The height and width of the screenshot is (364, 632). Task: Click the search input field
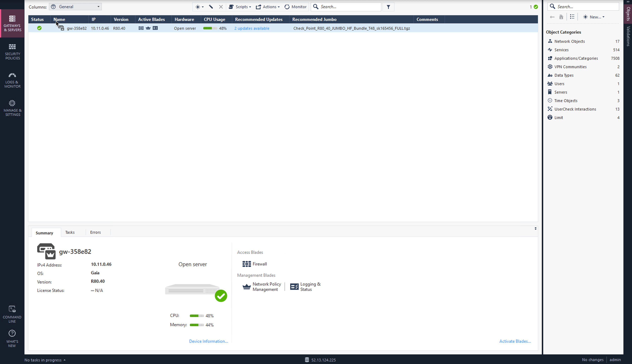pos(347,7)
